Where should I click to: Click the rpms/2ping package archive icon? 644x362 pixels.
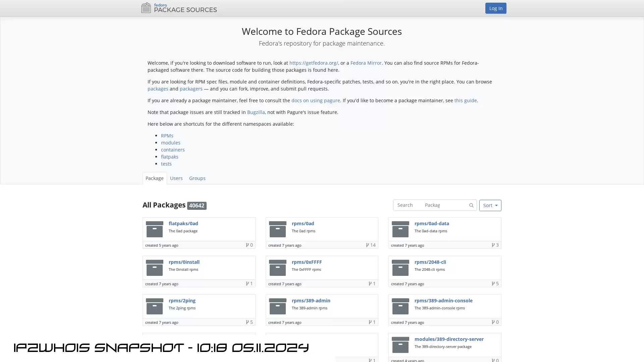tap(155, 306)
